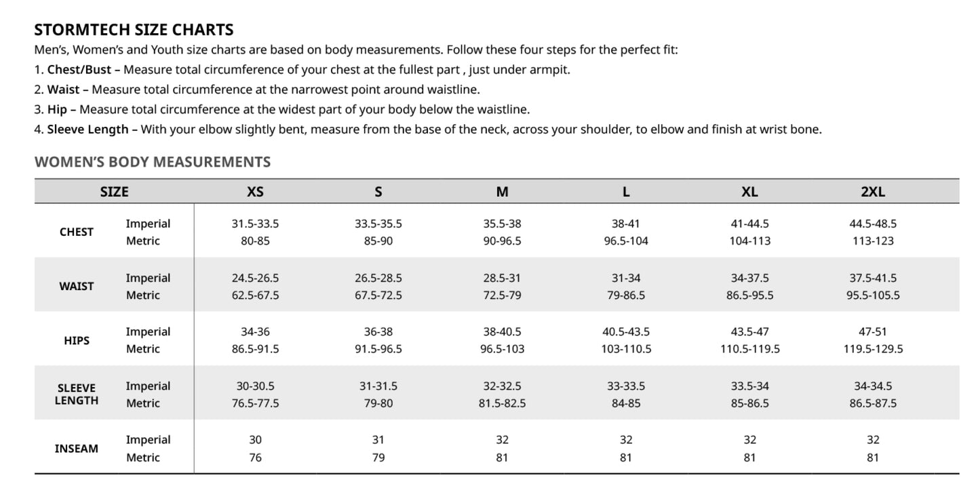The height and width of the screenshot is (490, 980).
Task: Click the XS inseam metric value 76
Action: 255,457
